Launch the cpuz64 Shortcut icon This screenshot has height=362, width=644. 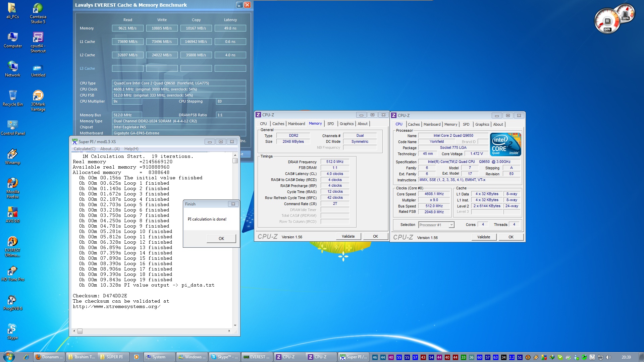point(38,43)
